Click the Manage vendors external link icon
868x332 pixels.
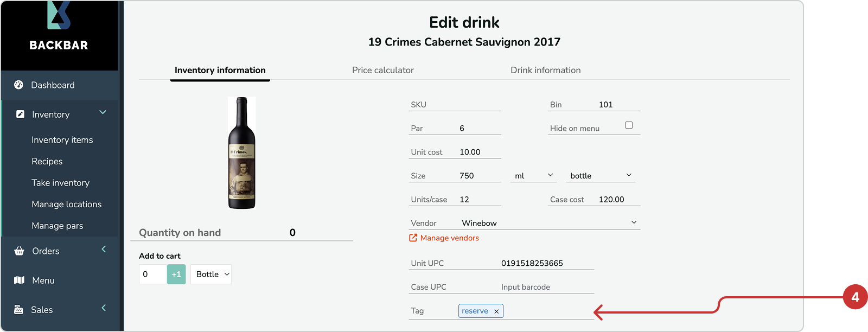click(413, 238)
